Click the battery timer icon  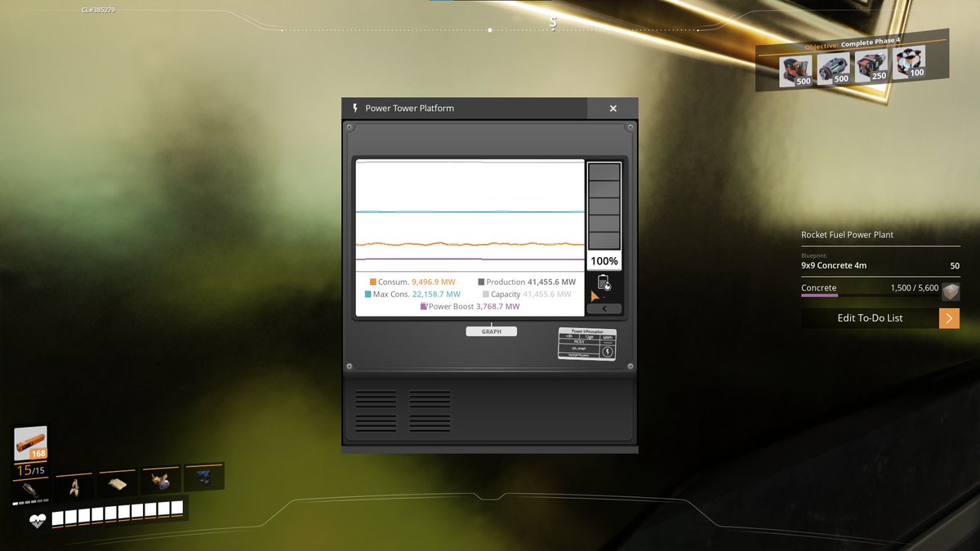[604, 282]
